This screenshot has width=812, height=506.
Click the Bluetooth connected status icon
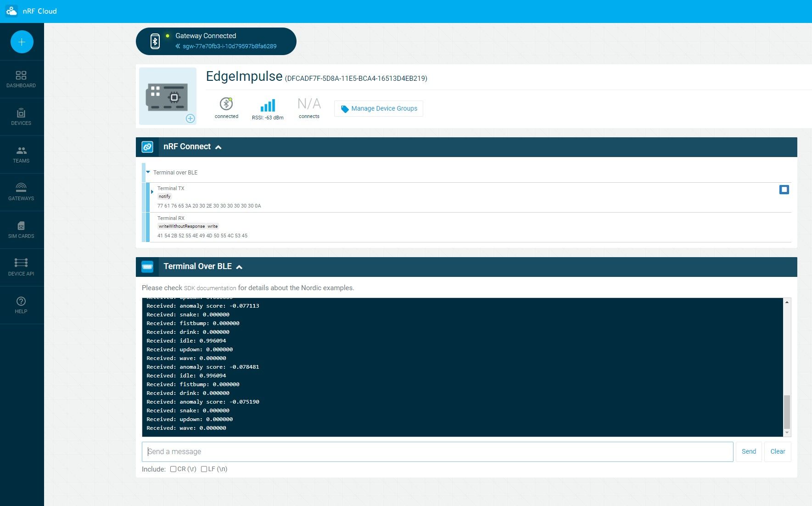coord(226,104)
